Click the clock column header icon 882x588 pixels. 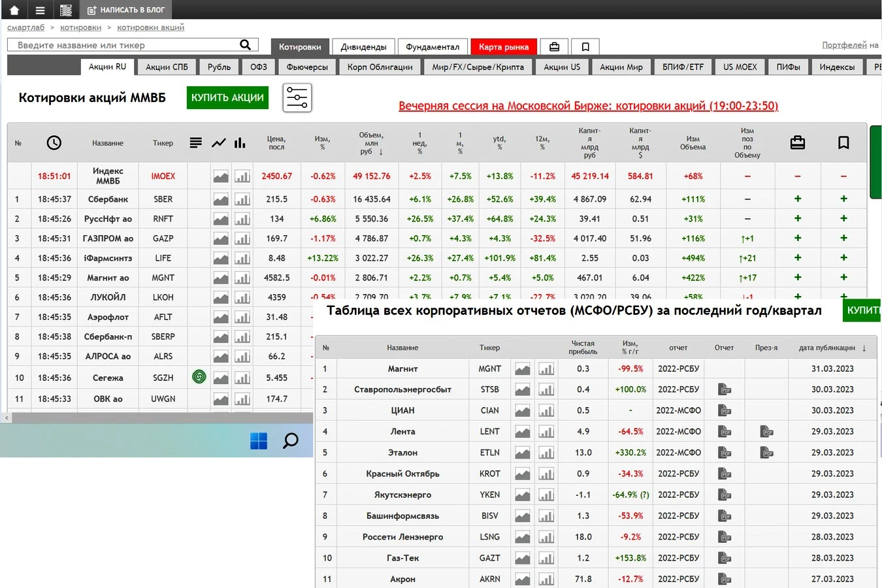pyautogui.click(x=54, y=142)
